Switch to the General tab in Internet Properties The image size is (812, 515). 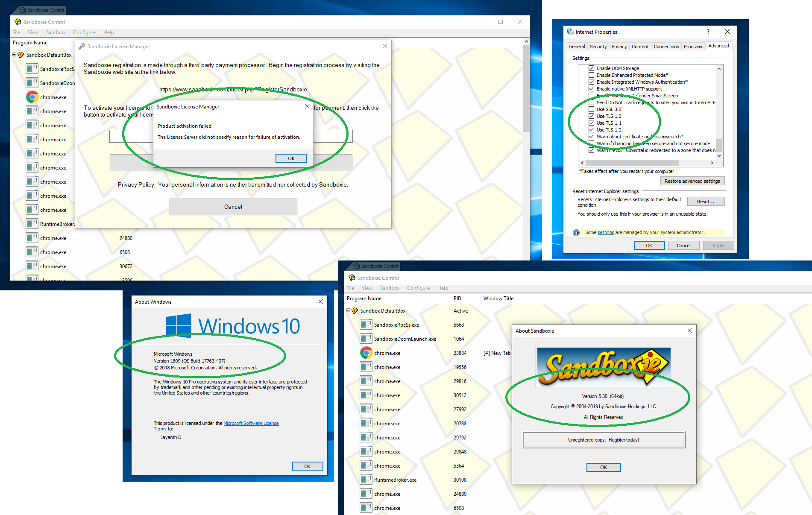577,47
